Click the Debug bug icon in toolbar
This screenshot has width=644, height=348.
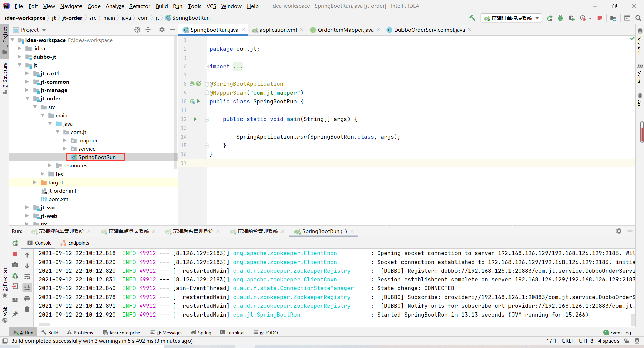(560, 18)
